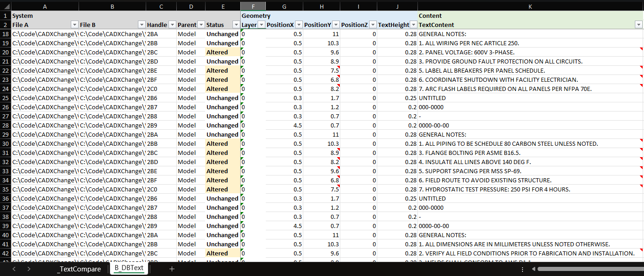
Task: Click 'UNTITLED' text cell in row 25
Action: (530, 98)
